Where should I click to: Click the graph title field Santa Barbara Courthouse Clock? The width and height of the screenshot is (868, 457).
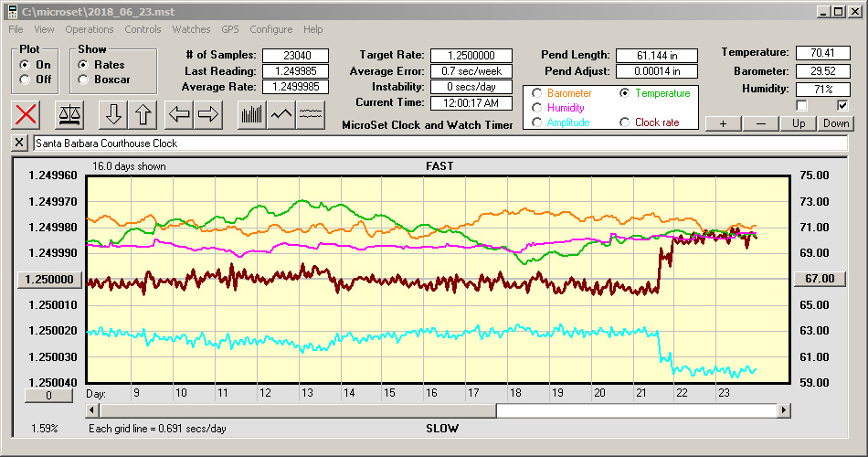tap(440, 143)
